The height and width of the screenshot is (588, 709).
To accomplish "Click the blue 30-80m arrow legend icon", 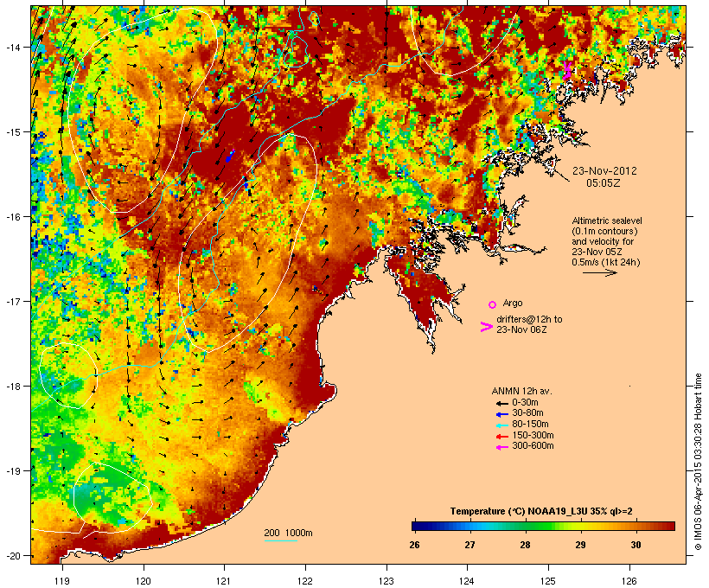I will [x=501, y=414].
